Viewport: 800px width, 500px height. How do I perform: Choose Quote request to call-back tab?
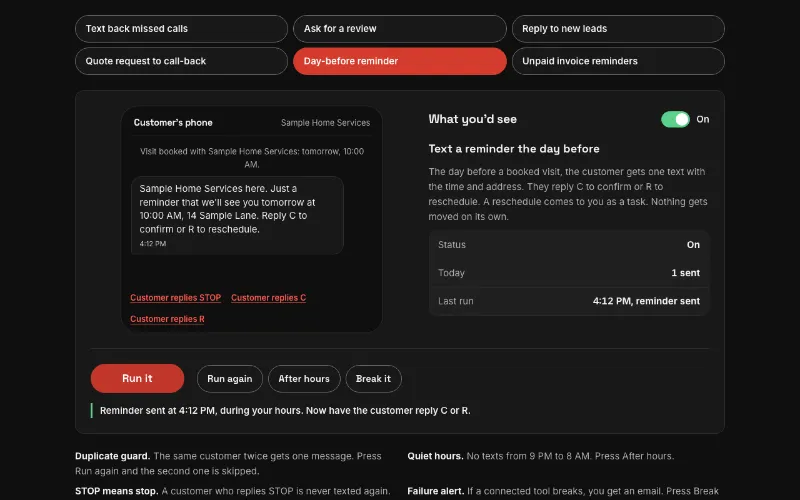181,61
